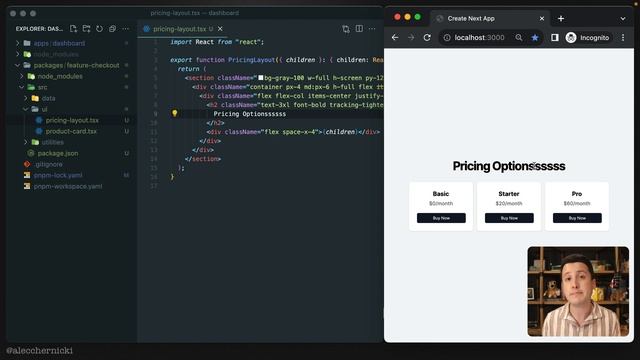
Task: Click the New File icon in Explorer header
Action: (x=73, y=29)
